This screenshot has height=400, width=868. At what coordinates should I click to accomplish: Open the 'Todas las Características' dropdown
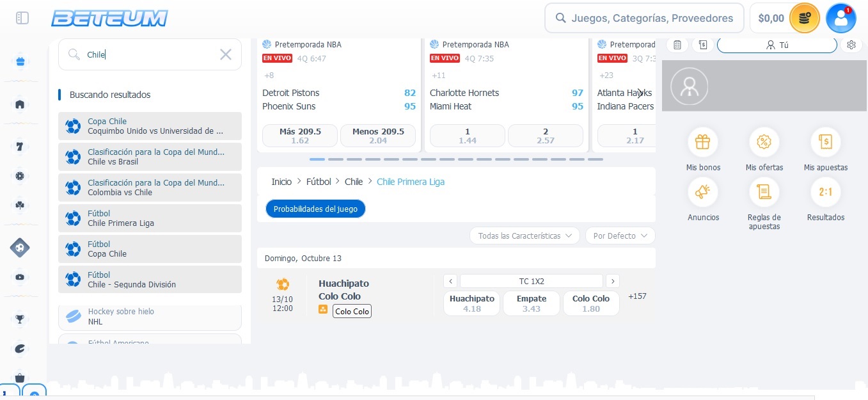tap(524, 236)
